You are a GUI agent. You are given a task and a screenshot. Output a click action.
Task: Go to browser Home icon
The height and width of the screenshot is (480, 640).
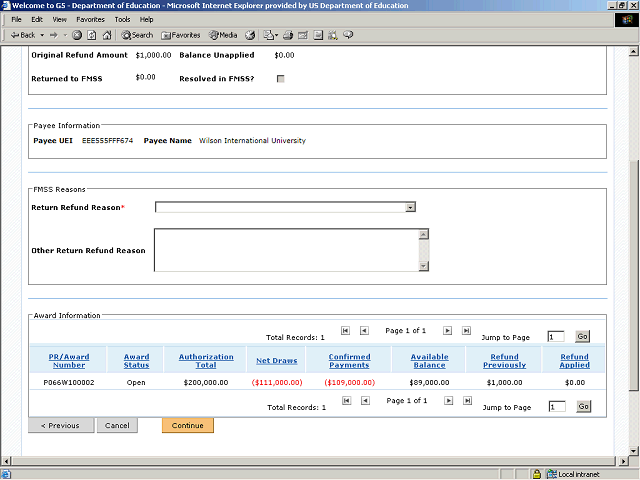click(106, 35)
